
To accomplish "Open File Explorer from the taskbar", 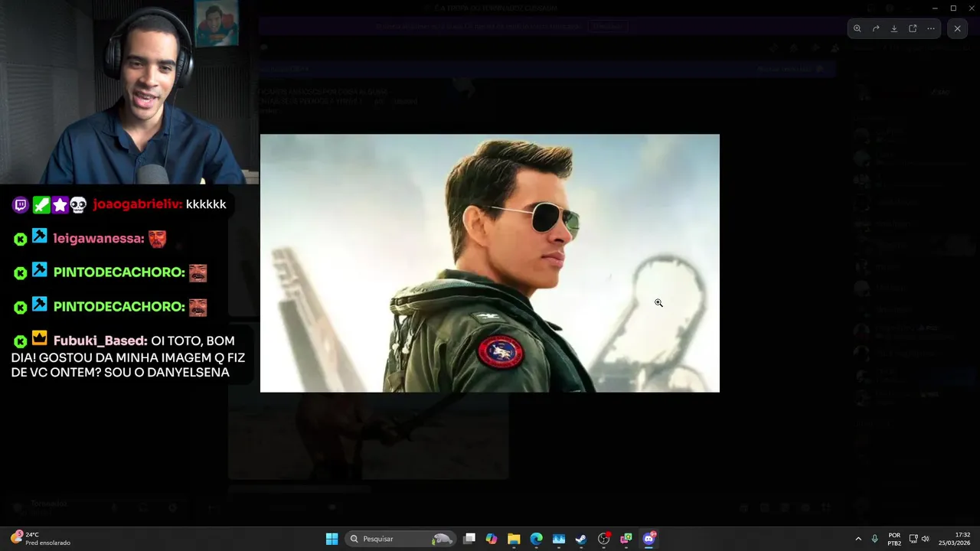I will point(514,539).
